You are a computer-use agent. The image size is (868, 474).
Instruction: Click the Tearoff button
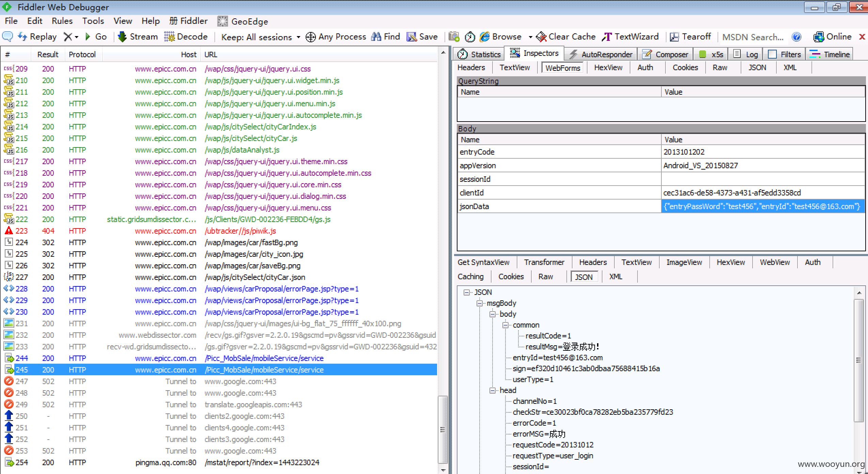coord(690,36)
